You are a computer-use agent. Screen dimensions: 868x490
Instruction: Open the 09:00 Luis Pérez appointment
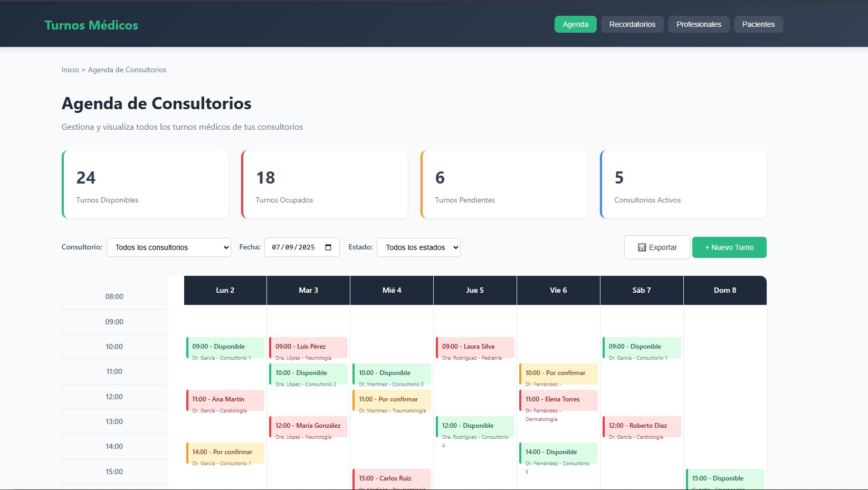[x=309, y=348]
